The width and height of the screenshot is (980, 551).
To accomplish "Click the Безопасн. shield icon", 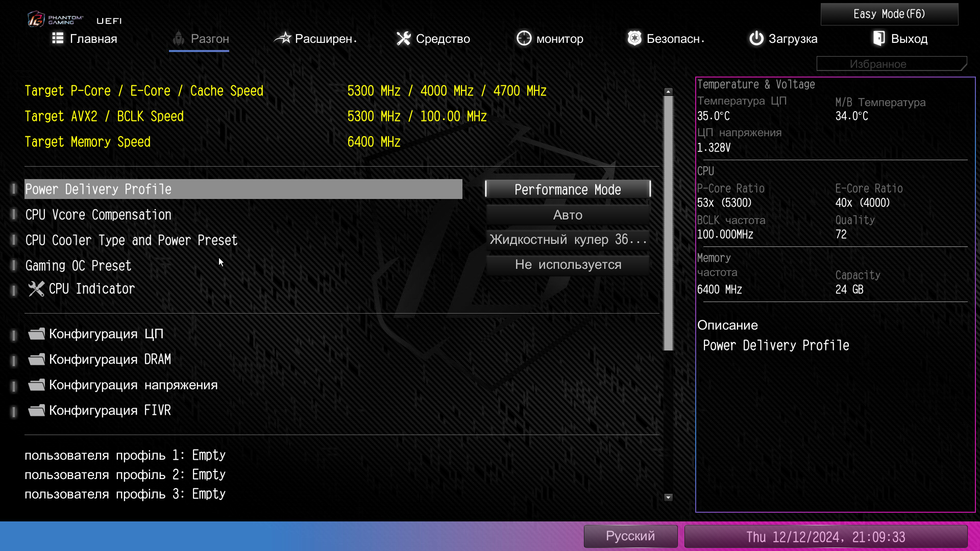I will (x=634, y=38).
